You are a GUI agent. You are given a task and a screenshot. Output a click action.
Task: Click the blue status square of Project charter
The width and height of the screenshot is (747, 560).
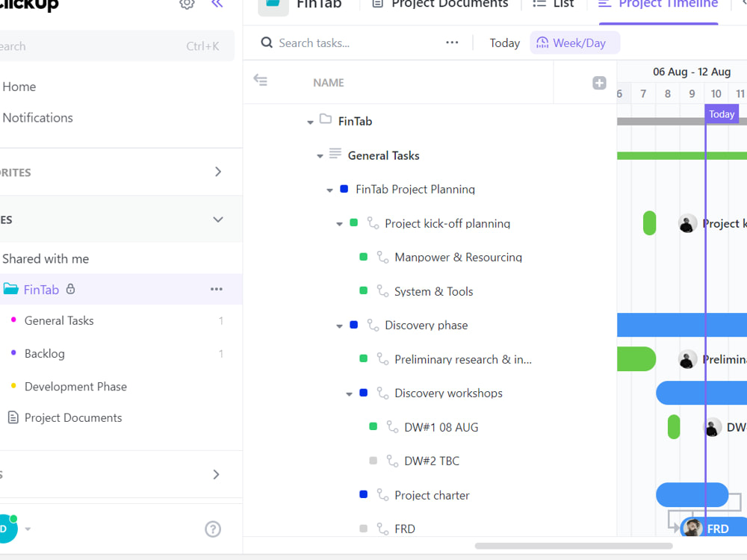click(x=364, y=494)
